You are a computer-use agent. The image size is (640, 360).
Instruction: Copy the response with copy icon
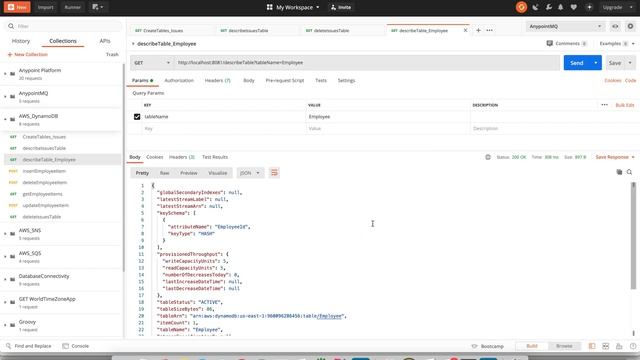pyautogui.click(x=619, y=172)
